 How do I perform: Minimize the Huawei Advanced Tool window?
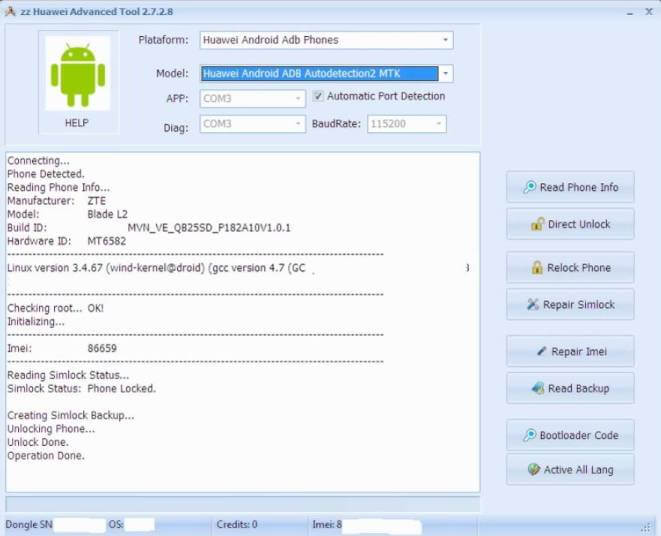point(630,12)
